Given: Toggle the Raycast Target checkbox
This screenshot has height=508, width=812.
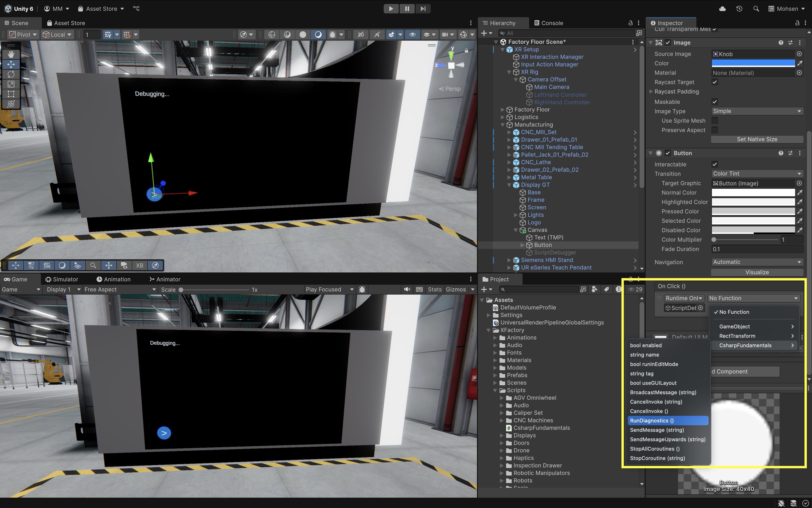Looking at the screenshot, I should (715, 82).
